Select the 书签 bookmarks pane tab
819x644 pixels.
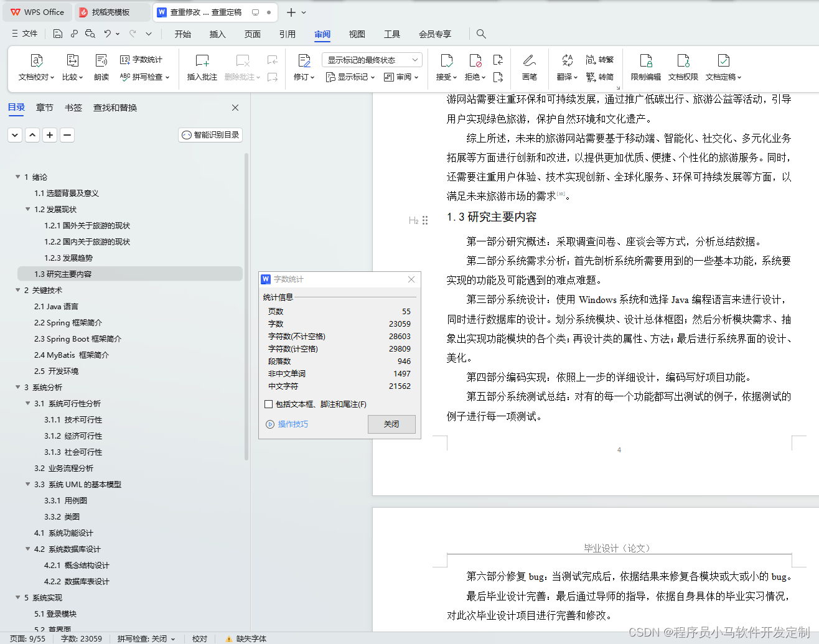click(73, 107)
